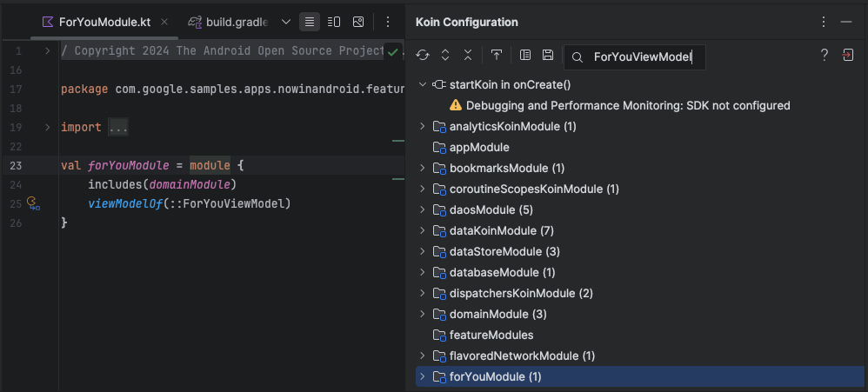Click the scroll-to-top arrow icon
The image size is (868, 392).
pyautogui.click(x=497, y=56)
